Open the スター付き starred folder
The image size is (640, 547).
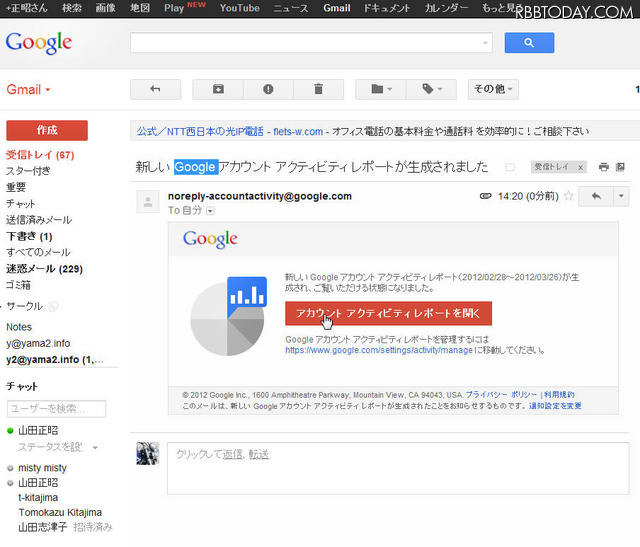28,171
